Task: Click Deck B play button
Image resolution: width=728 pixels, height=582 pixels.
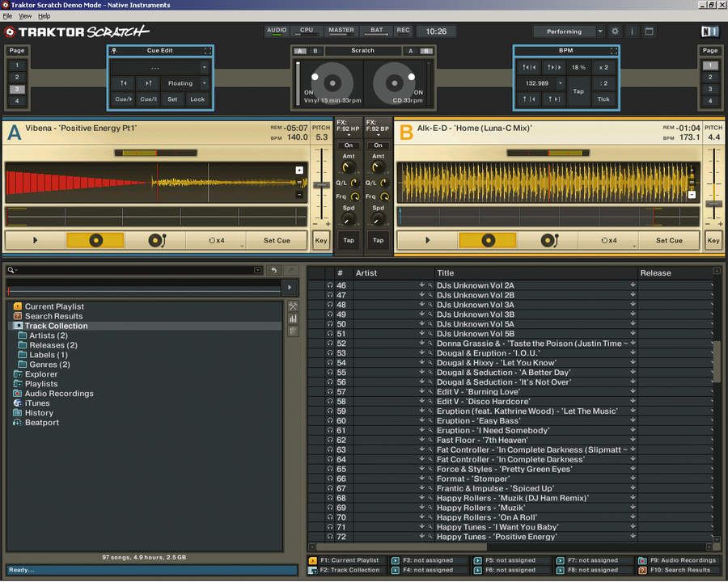Action: 428,240
